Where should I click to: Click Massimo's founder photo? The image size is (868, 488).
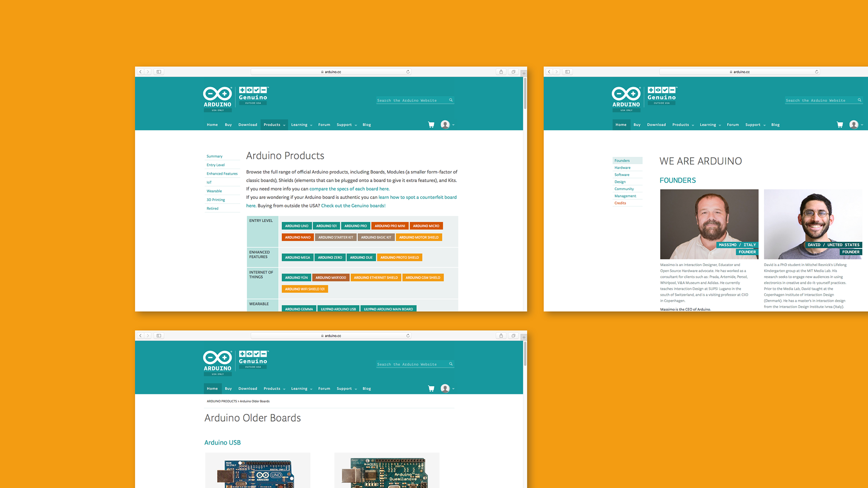tap(709, 224)
